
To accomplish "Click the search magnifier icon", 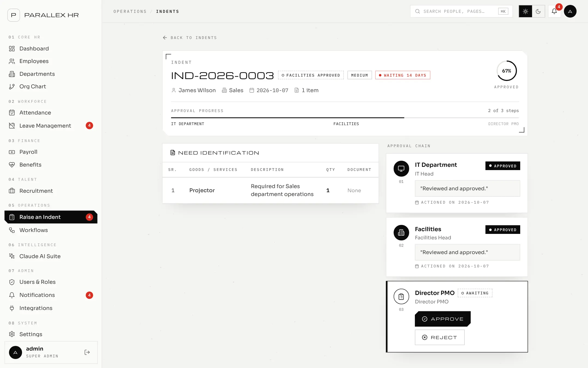I will 417,11.
